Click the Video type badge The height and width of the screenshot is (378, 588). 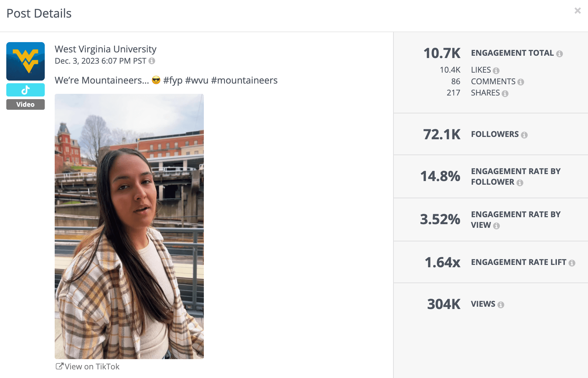point(26,104)
